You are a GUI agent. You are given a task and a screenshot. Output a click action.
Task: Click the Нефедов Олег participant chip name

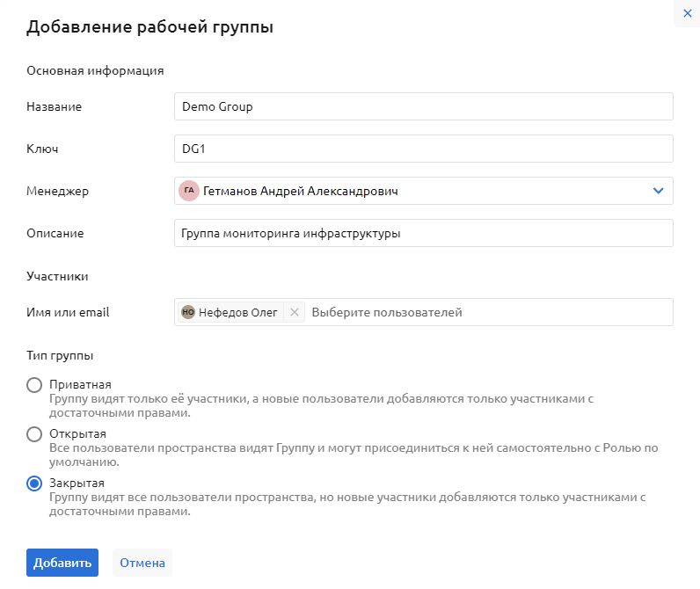pyautogui.click(x=237, y=312)
